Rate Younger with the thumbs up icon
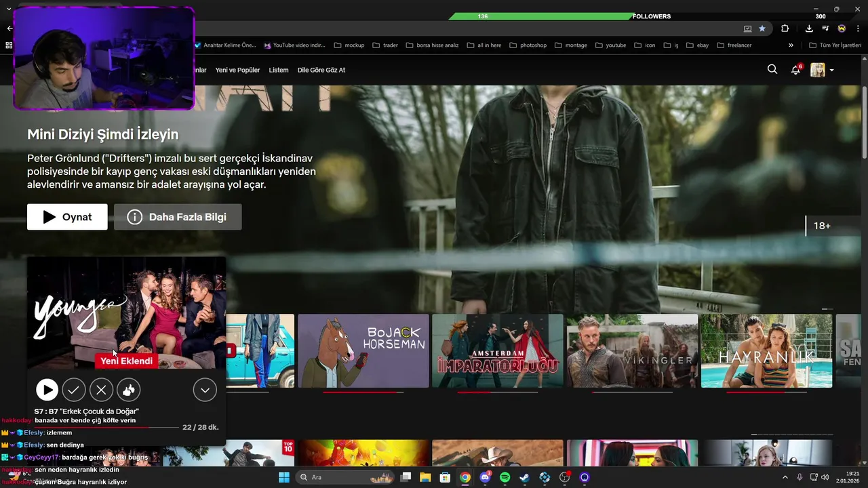Screen dimensions: 868x488 pos(128,390)
